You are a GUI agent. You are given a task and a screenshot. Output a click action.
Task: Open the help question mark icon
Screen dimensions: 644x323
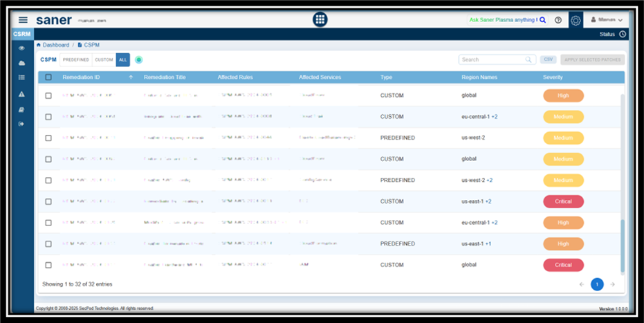point(558,19)
